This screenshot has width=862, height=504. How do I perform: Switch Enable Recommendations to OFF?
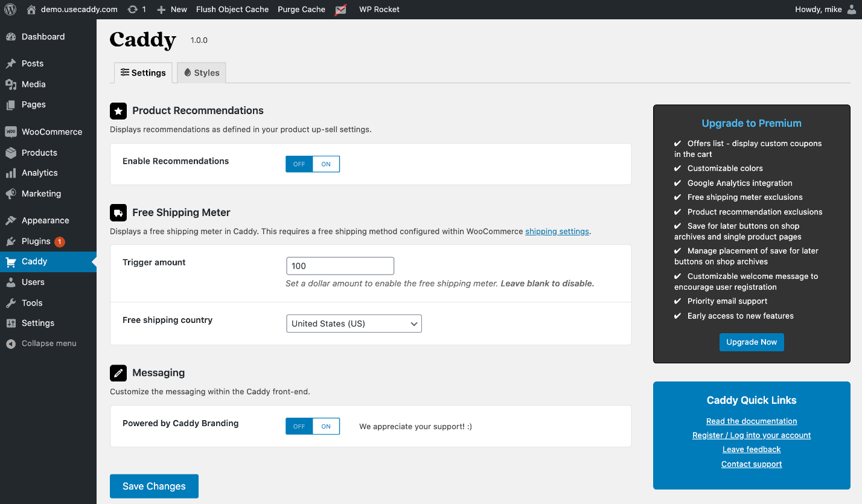pyautogui.click(x=299, y=164)
